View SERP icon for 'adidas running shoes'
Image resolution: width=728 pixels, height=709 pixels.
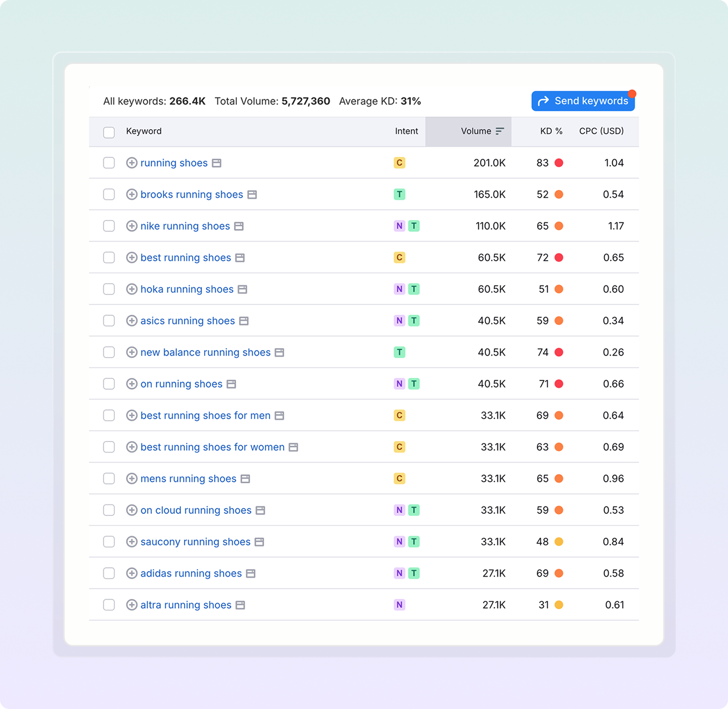251,574
